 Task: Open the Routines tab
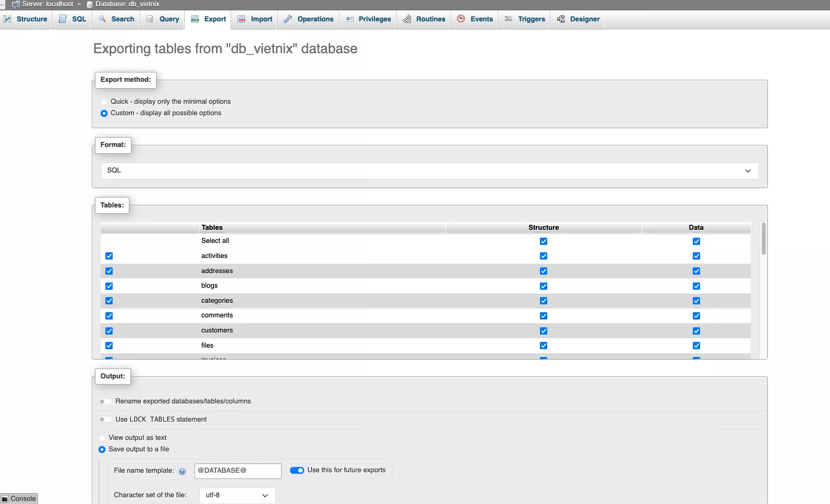424,19
